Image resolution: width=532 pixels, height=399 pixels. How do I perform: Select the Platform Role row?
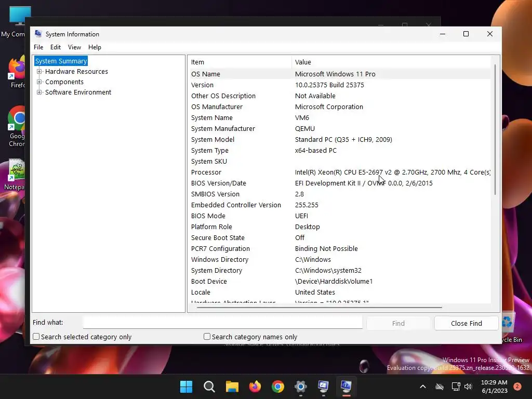click(x=340, y=227)
